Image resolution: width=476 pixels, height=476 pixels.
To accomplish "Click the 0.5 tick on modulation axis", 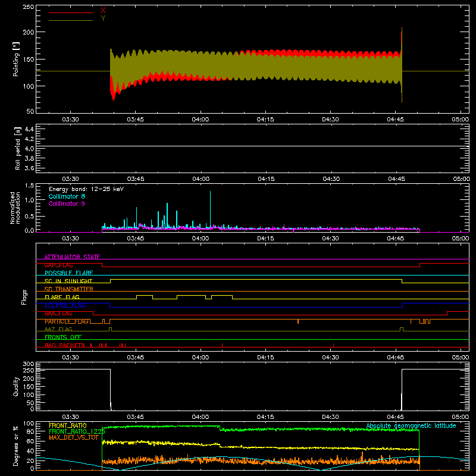I will pos(29,216).
